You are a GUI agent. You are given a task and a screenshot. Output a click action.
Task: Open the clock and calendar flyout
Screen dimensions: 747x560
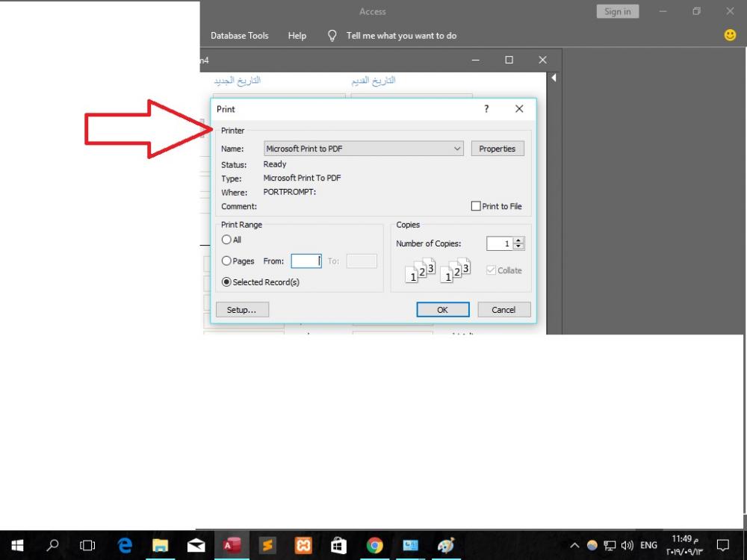click(684, 545)
